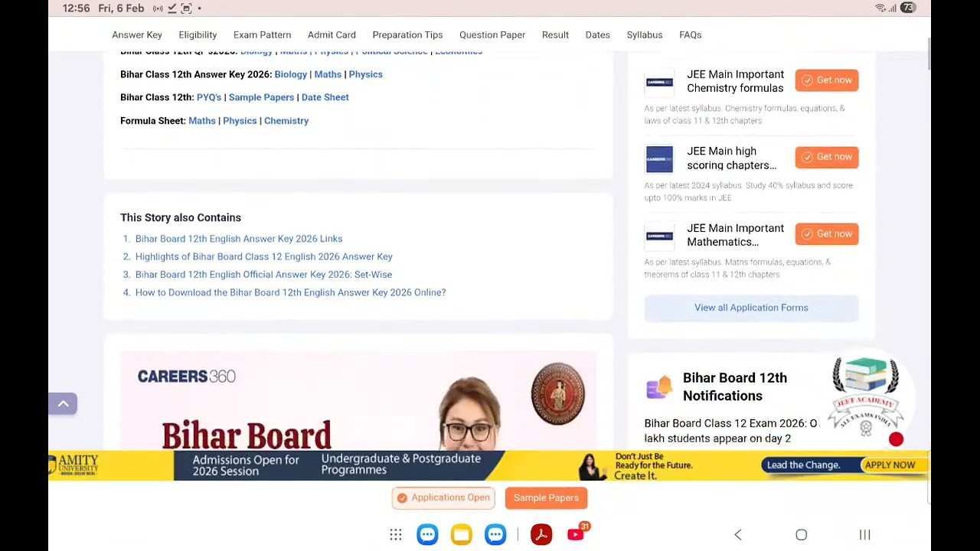Tap the Android home navigation button

801,535
